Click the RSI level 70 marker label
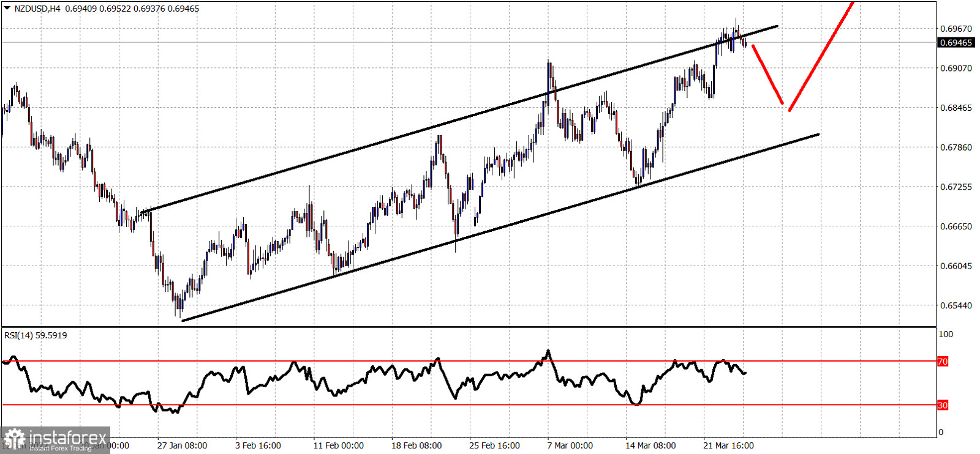 [x=943, y=362]
